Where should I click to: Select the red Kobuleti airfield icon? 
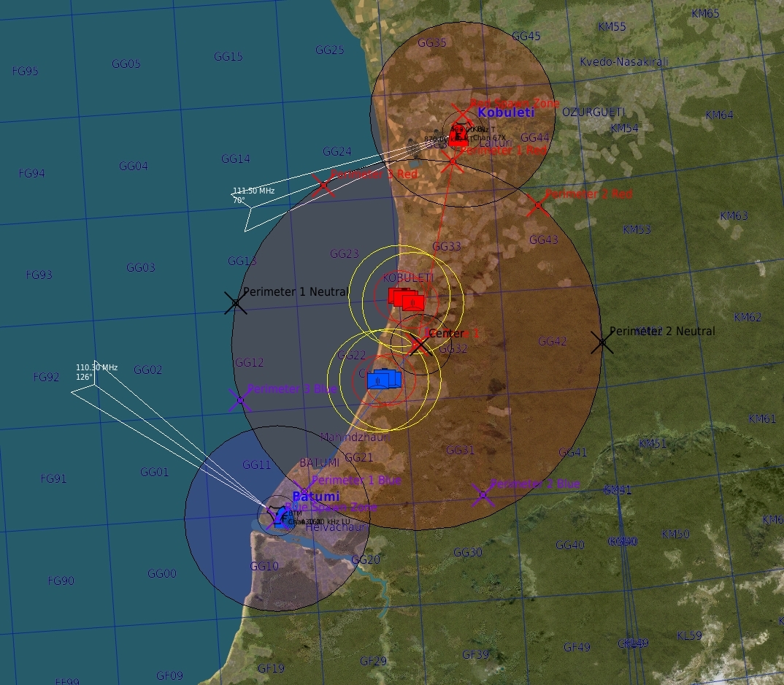tap(460, 135)
